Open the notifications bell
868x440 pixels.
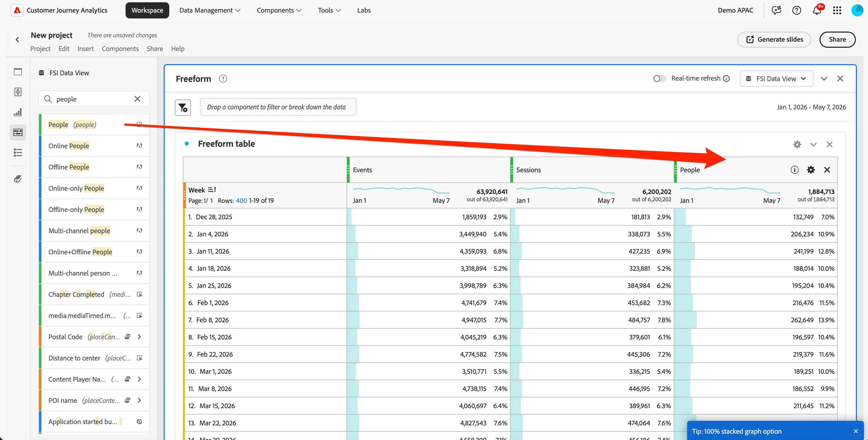click(817, 10)
